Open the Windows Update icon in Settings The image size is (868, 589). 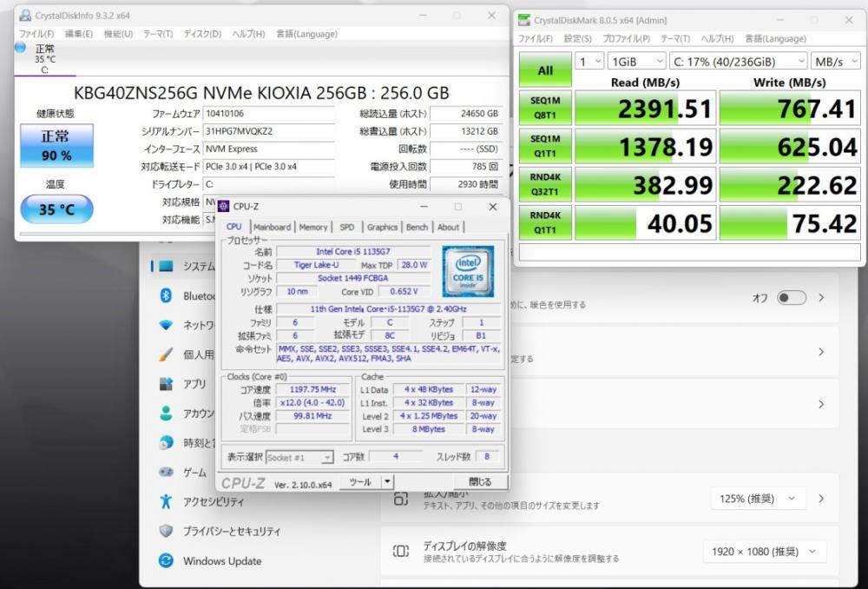[166, 560]
